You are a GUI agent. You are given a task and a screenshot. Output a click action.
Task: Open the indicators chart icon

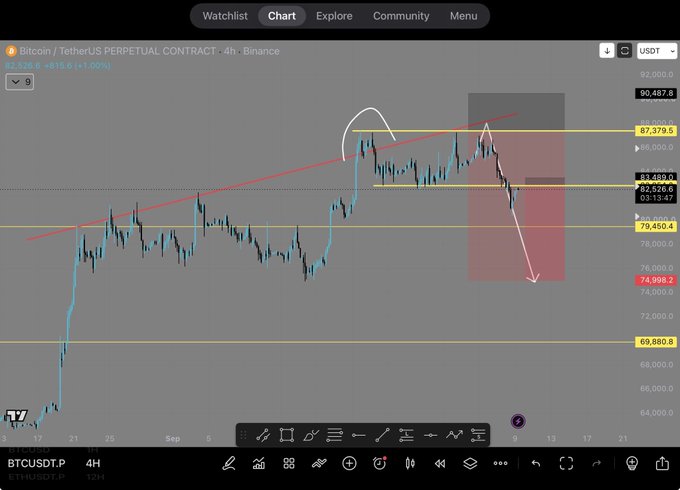pyautogui.click(x=259, y=464)
